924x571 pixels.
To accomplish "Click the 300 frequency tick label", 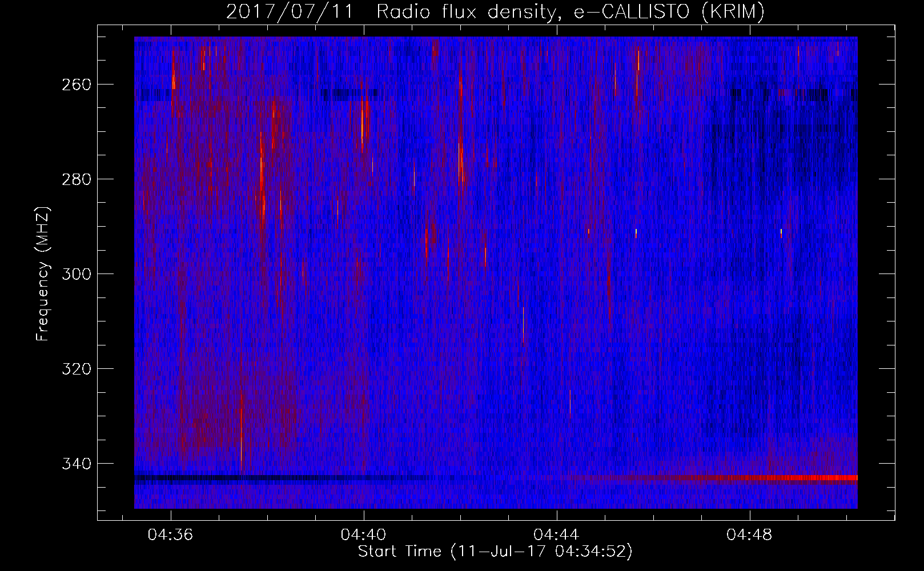I will point(75,274).
